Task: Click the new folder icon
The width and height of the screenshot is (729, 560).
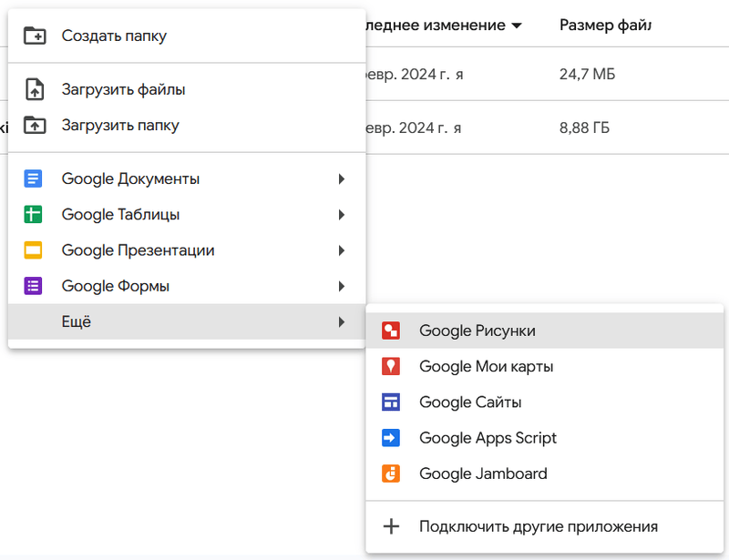Action: pos(34,36)
